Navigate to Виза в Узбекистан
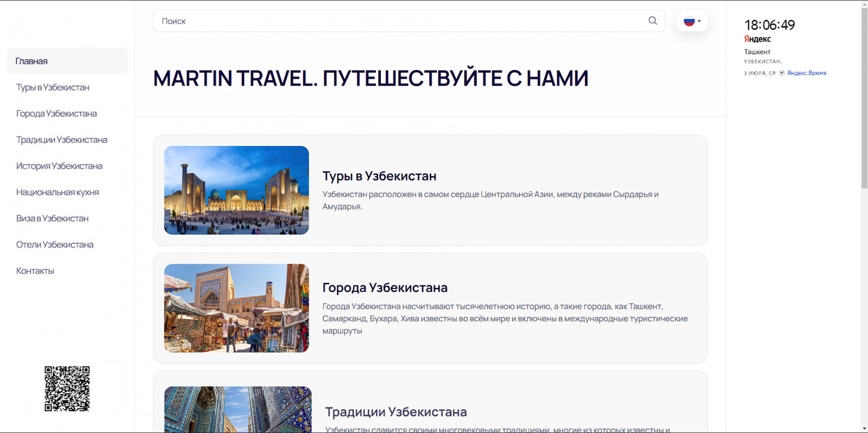 (x=52, y=218)
